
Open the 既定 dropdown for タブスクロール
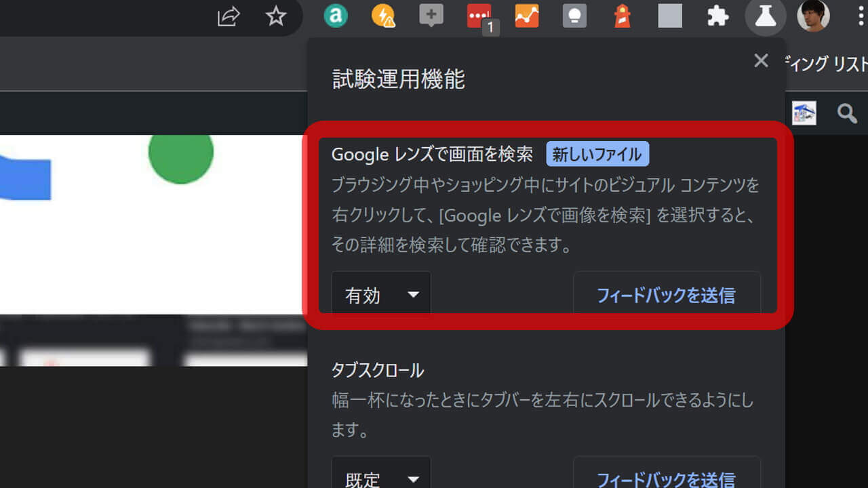(x=380, y=476)
